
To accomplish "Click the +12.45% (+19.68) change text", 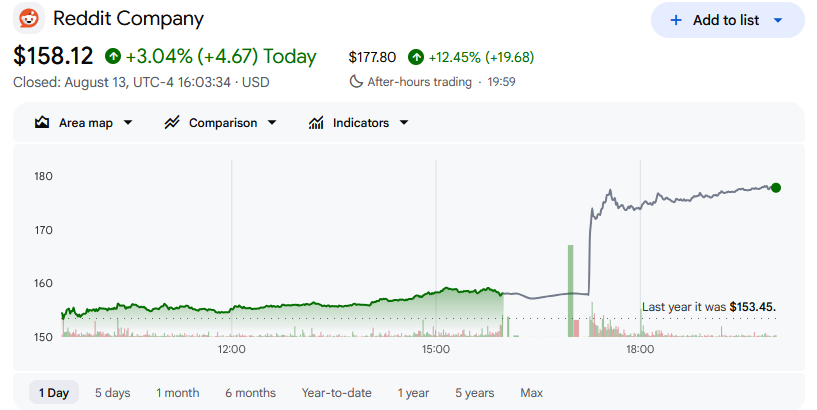I will coord(481,57).
